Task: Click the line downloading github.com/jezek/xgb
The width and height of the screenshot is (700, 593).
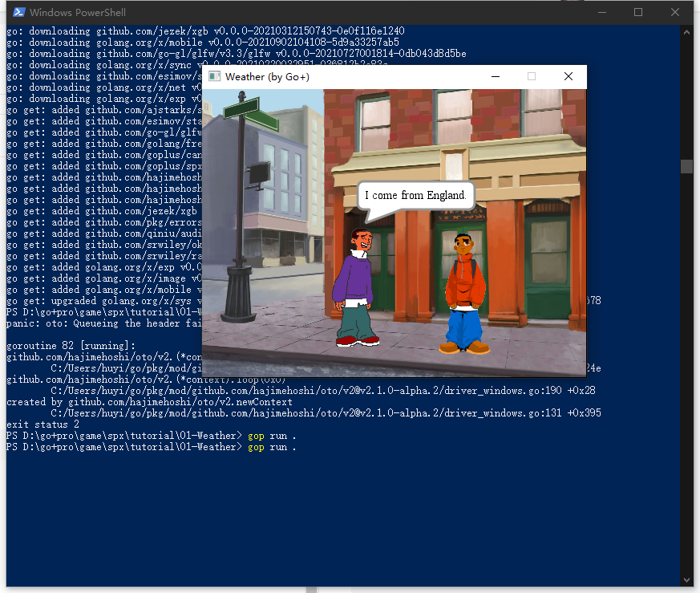Action: 205,31
